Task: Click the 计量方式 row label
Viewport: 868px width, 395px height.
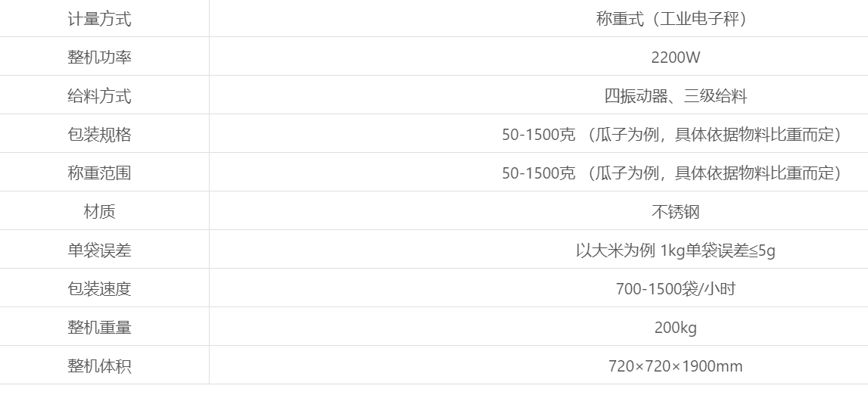Action: (100, 19)
